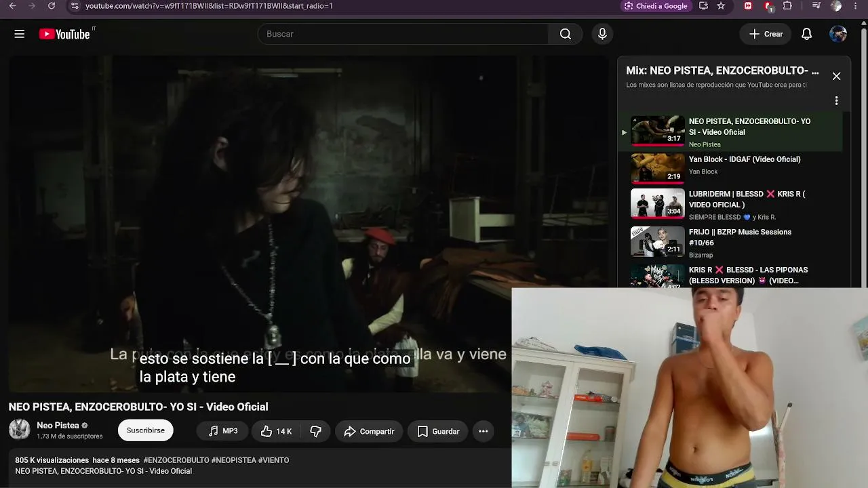Screen dimensions: 868x488
Task: Play KRIS R BLESSD - LAS PIPONAS title
Action: point(749,275)
